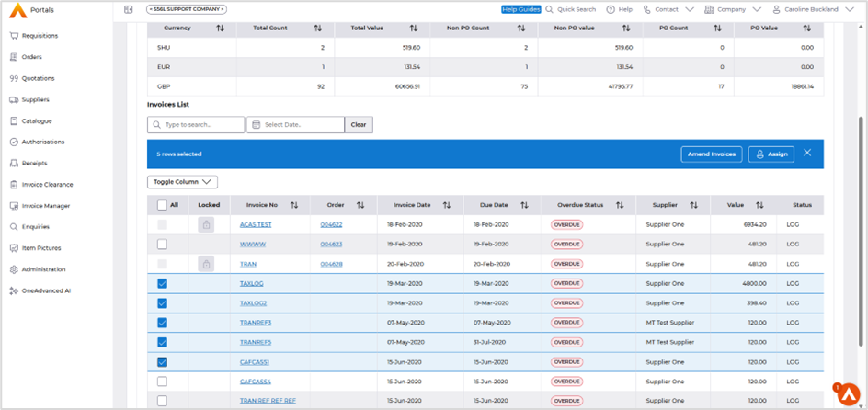Open the floating assistant icon bottom right

point(847,393)
